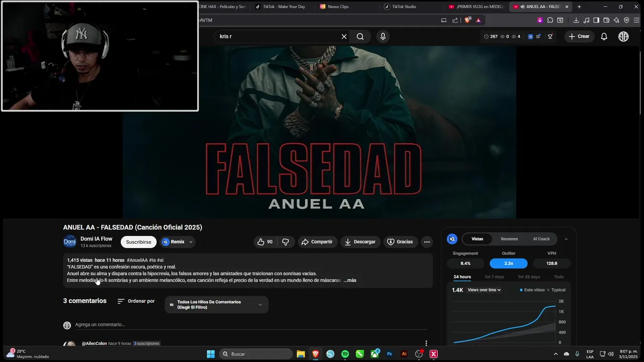The height and width of the screenshot is (362, 644).
Task: Open File Explorer from the taskbar
Action: (301, 354)
